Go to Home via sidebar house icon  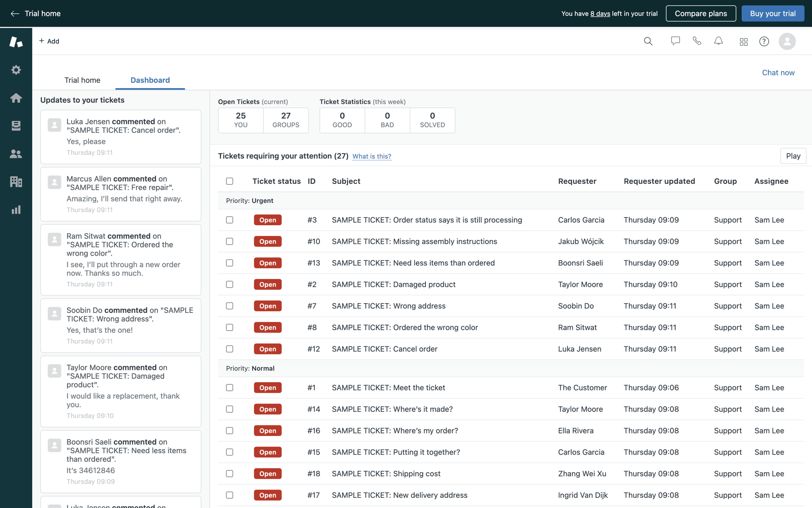16,98
